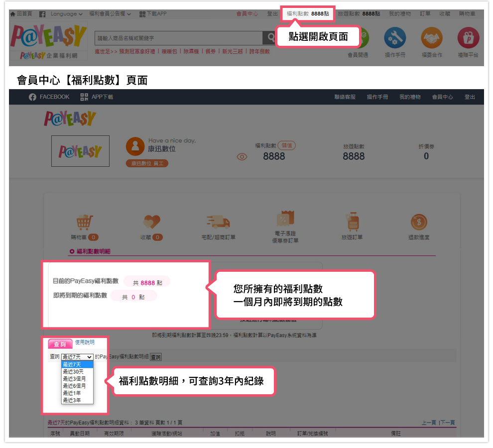Click 會員中心 in the dark navigation bar
This screenshot has width=493, height=448.
[442, 97]
